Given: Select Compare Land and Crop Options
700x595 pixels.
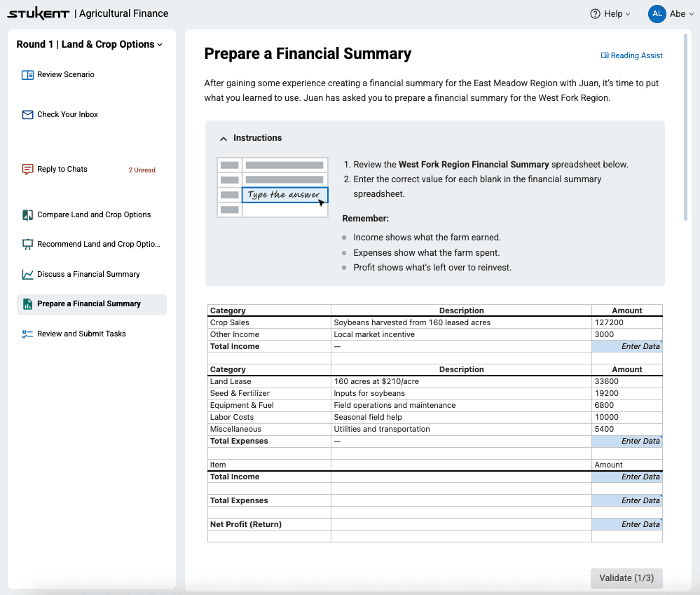Looking at the screenshot, I should point(94,214).
